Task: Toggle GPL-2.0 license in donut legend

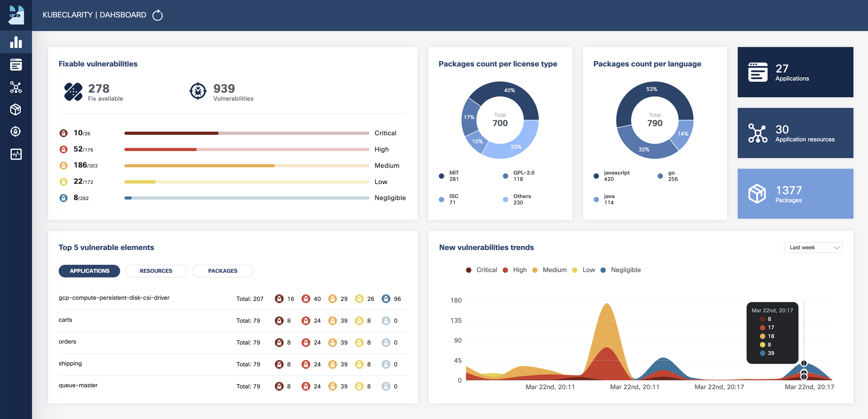Action: [519, 176]
